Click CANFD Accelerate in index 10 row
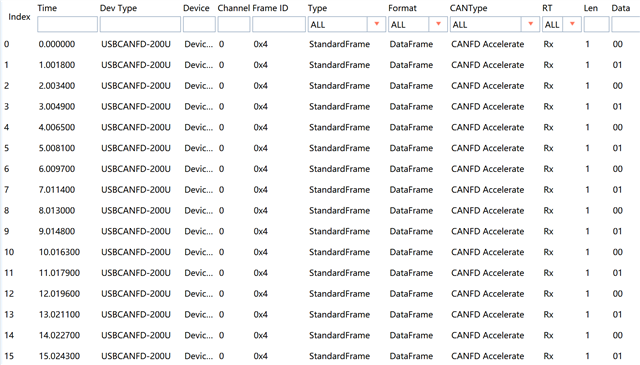This screenshot has width=640, height=365. (487, 252)
